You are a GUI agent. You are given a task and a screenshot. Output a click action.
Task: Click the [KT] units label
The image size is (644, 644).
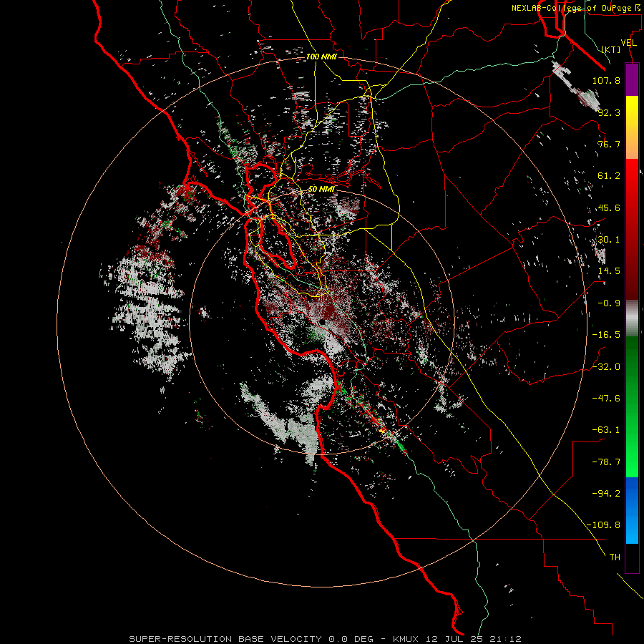[x=611, y=49]
